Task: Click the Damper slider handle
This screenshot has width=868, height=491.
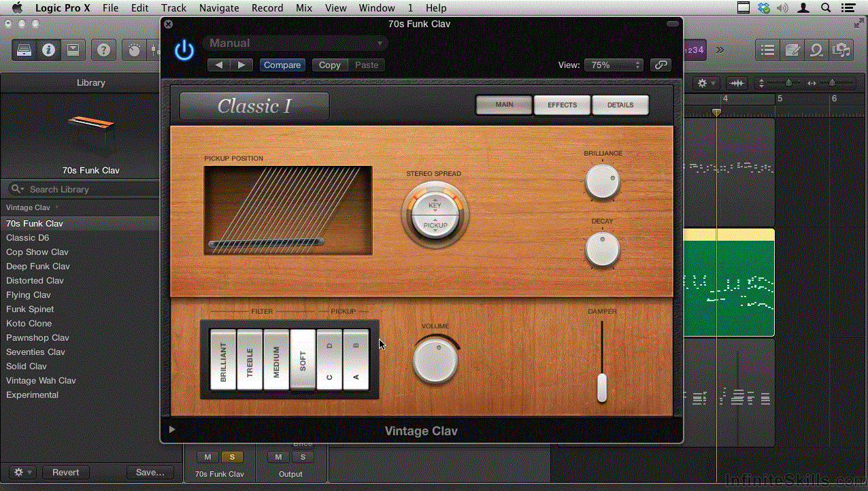Action: (x=601, y=388)
